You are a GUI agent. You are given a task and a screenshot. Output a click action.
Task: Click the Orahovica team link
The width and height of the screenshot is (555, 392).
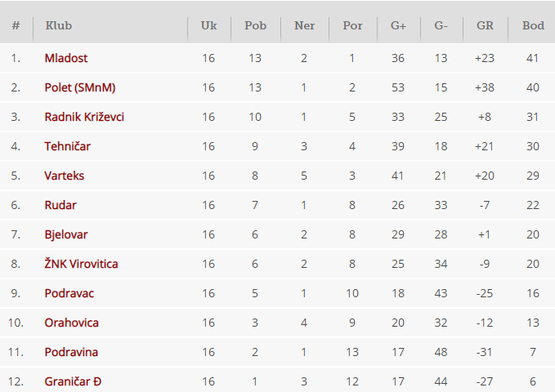72,323
